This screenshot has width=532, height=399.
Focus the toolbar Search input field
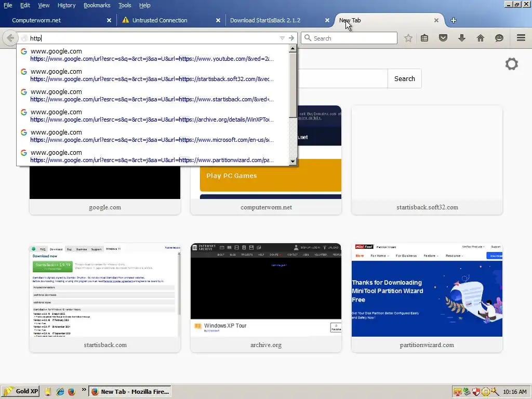coord(349,38)
